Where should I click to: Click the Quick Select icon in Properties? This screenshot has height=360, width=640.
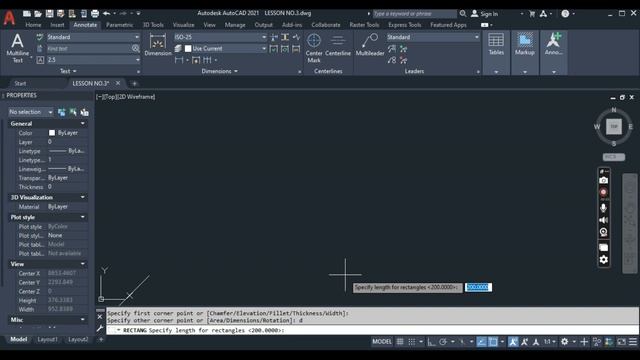tap(84, 112)
